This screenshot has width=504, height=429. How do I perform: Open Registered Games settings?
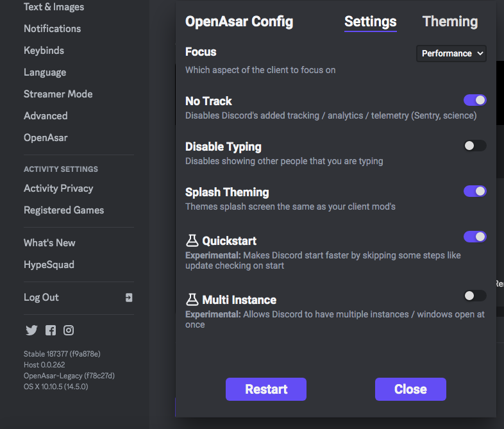point(64,210)
